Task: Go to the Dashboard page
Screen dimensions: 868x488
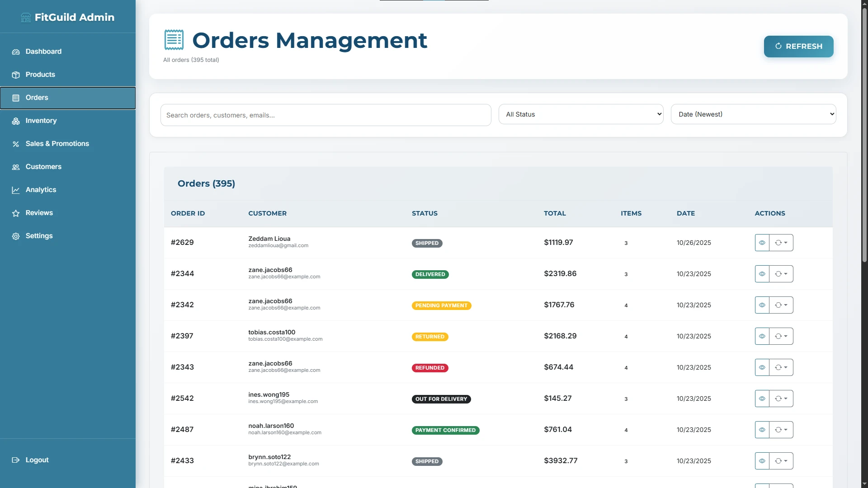Action: [x=68, y=52]
